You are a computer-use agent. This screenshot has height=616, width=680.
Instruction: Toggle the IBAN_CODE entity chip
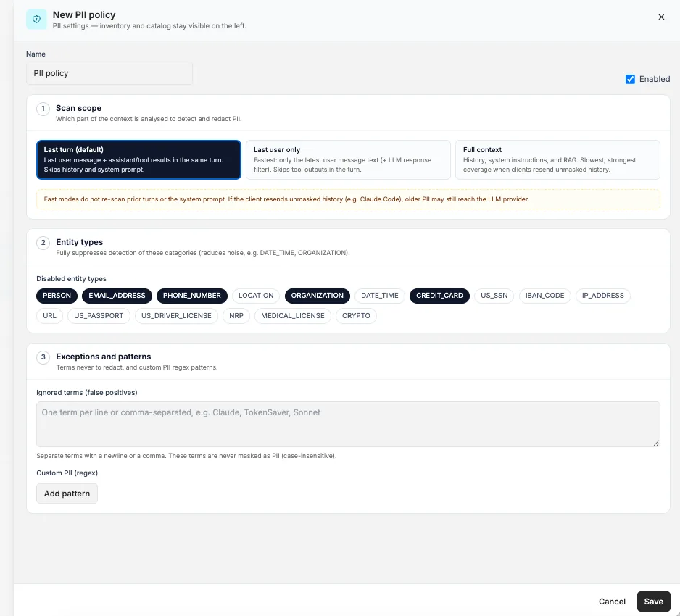[544, 296]
